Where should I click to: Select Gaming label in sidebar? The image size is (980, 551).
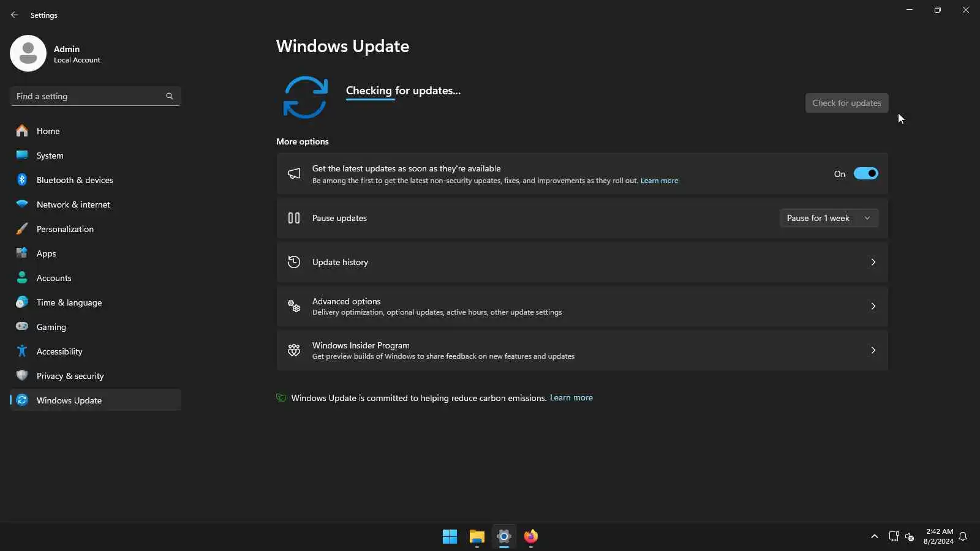[51, 327]
